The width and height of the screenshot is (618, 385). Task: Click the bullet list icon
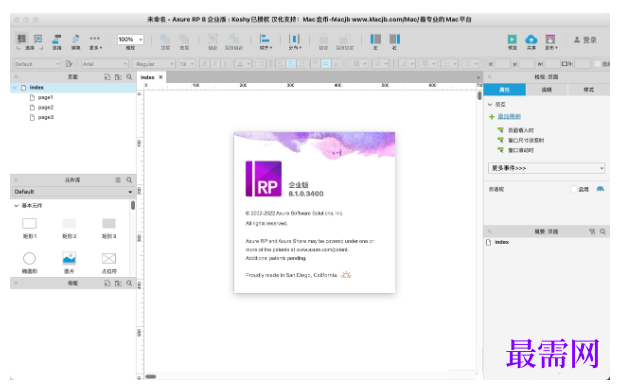pos(261,64)
